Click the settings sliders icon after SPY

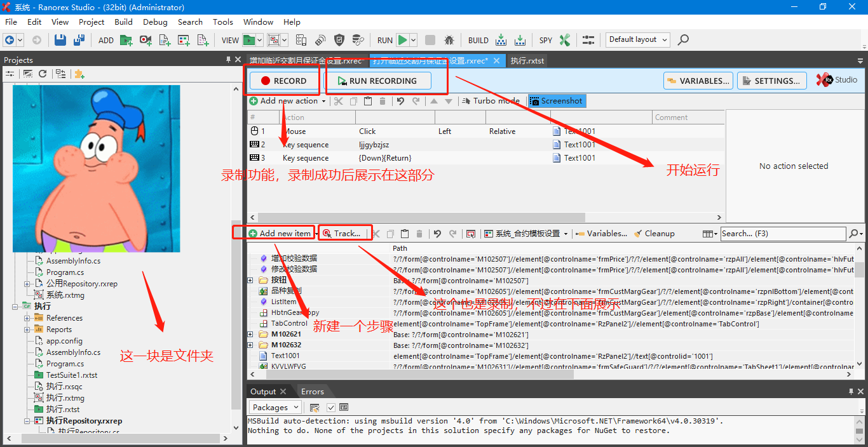coord(588,40)
